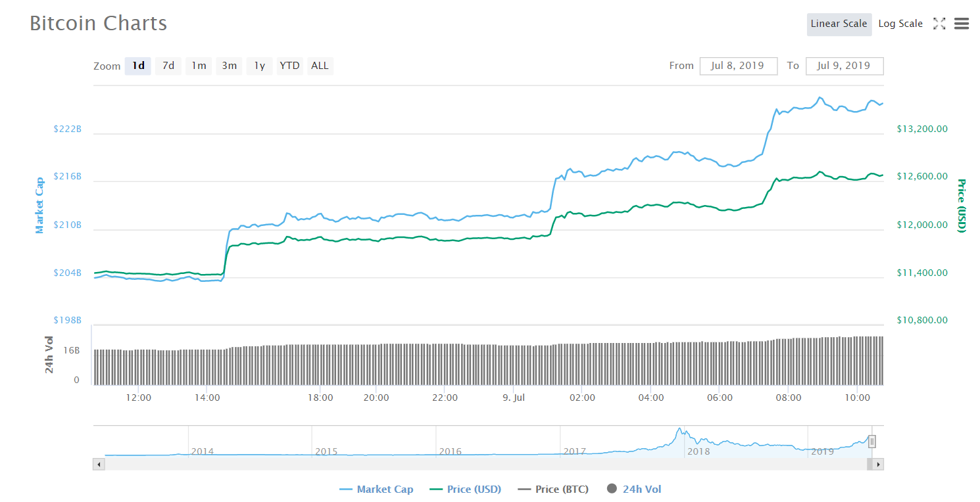The width and height of the screenshot is (980, 502).
Task: Set zoom to 1d
Action: [x=138, y=66]
